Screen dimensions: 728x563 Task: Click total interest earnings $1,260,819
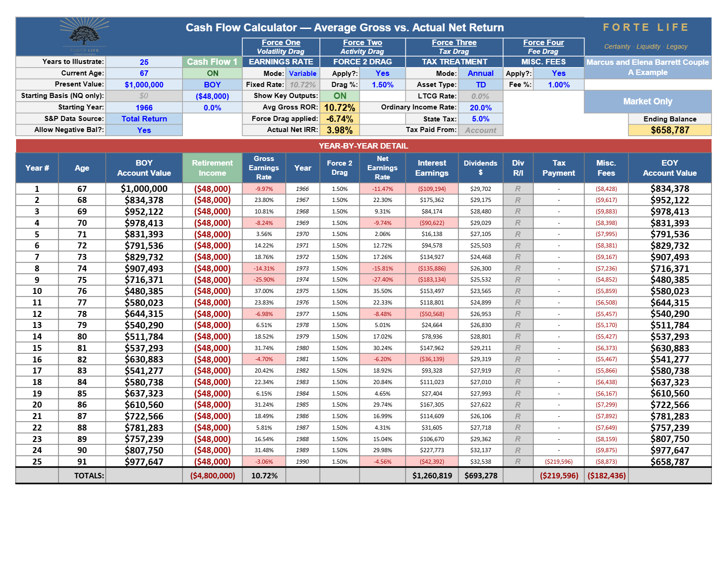[432, 476]
